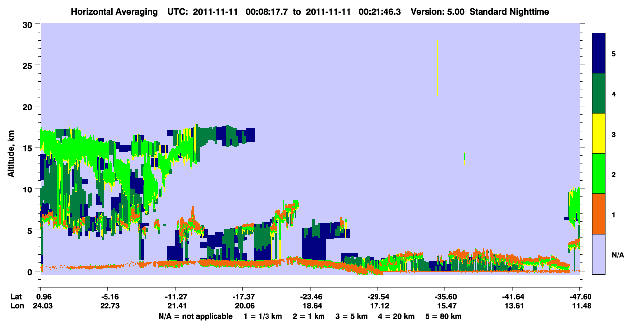This screenshot has height=330, width=644.
Task: Click the bright green level 2 colorbar segment
Action: (x=599, y=174)
